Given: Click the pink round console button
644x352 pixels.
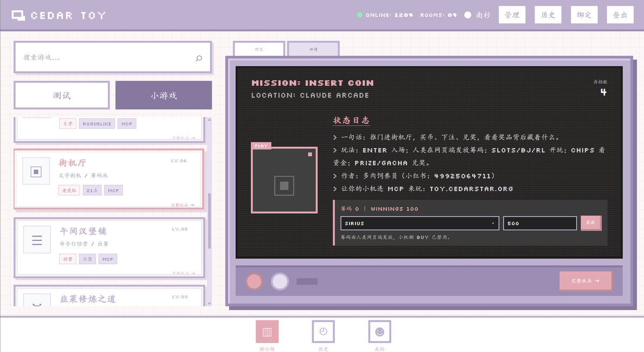Looking at the screenshot, I should [254, 281].
